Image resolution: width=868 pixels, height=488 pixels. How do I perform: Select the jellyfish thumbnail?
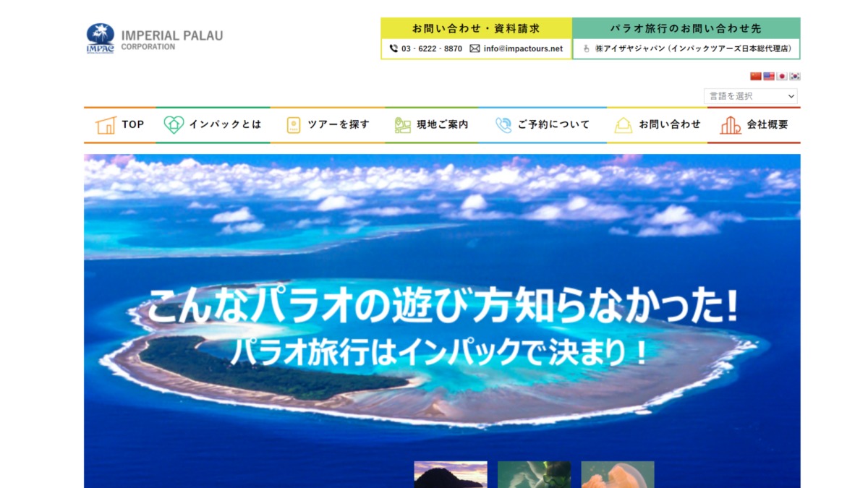(618, 474)
